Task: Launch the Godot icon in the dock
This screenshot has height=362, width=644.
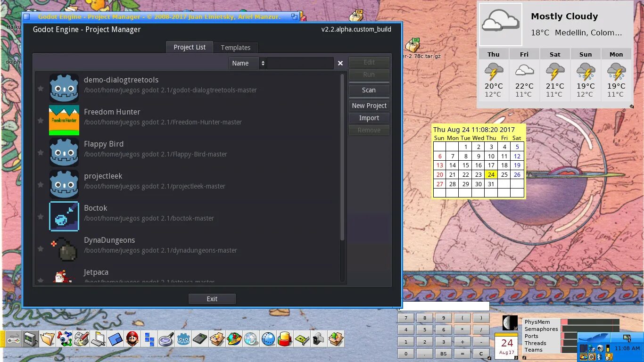Action: [x=183, y=339]
